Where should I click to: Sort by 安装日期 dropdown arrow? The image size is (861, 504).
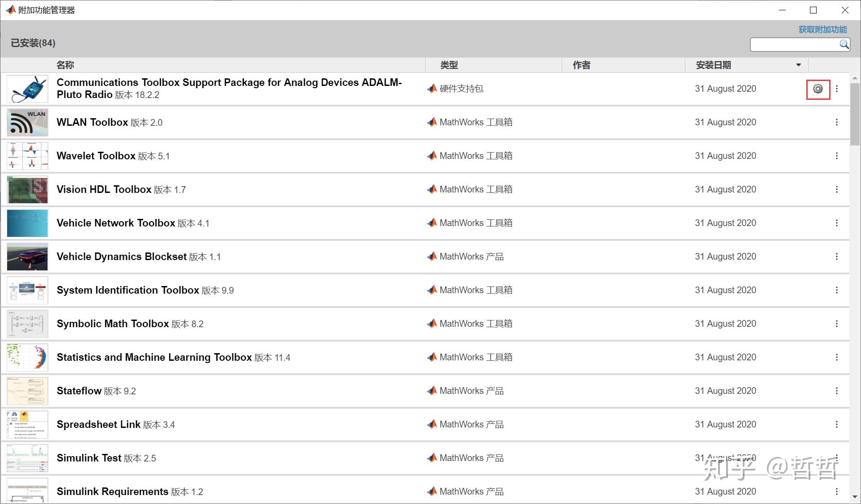click(798, 65)
